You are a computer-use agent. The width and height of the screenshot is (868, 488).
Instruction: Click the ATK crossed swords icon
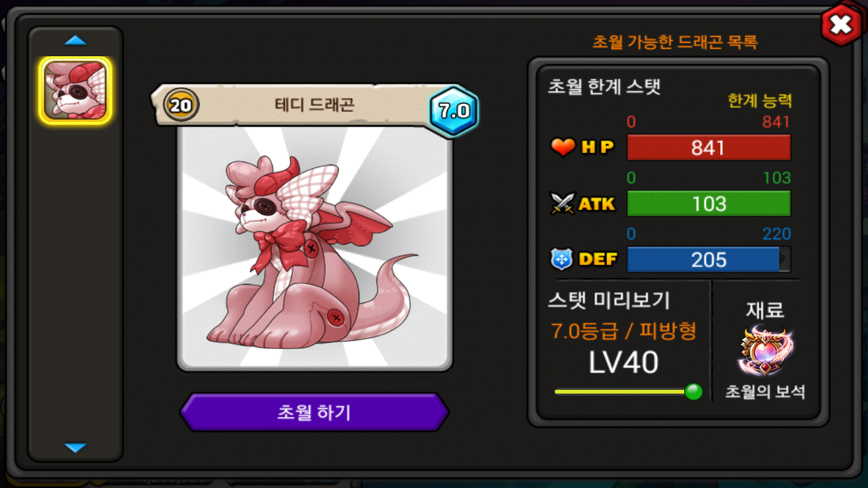pyautogui.click(x=562, y=203)
